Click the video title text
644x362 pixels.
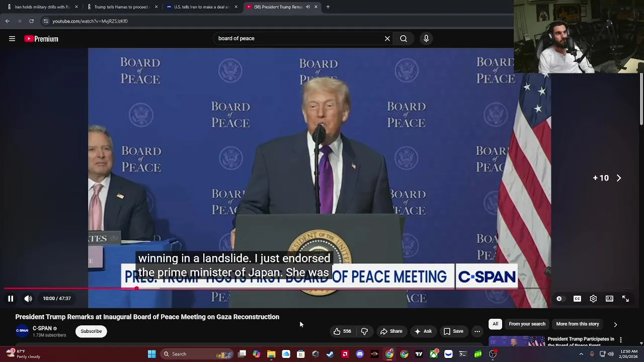click(x=147, y=317)
